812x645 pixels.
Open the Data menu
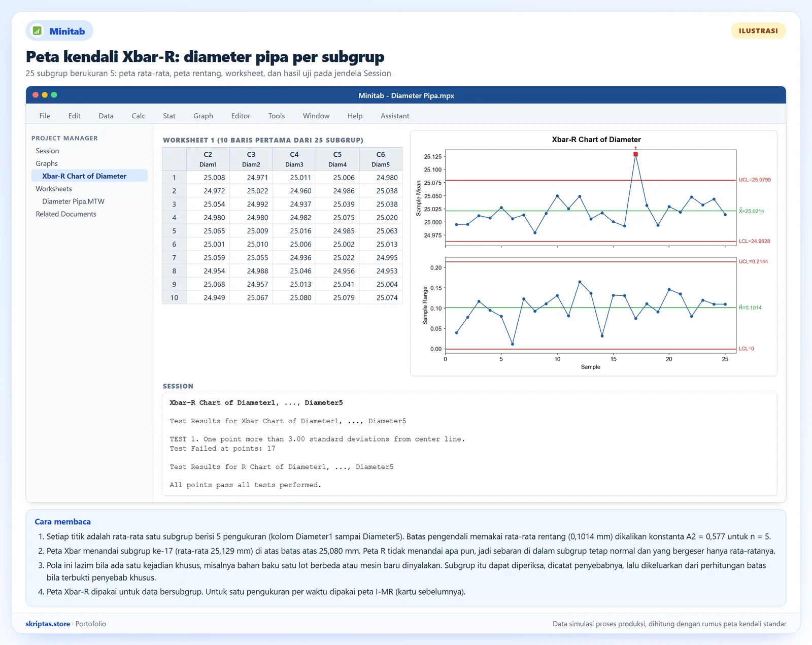click(106, 116)
